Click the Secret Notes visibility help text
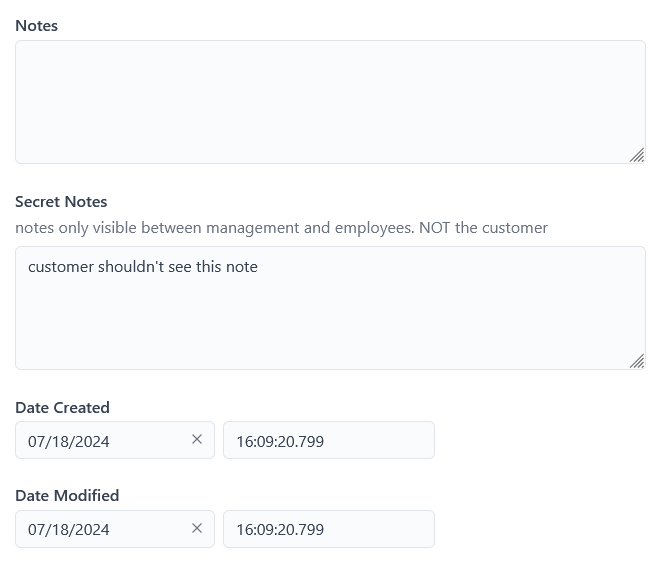Image resolution: width=664 pixels, height=571 pixels. coord(281,228)
